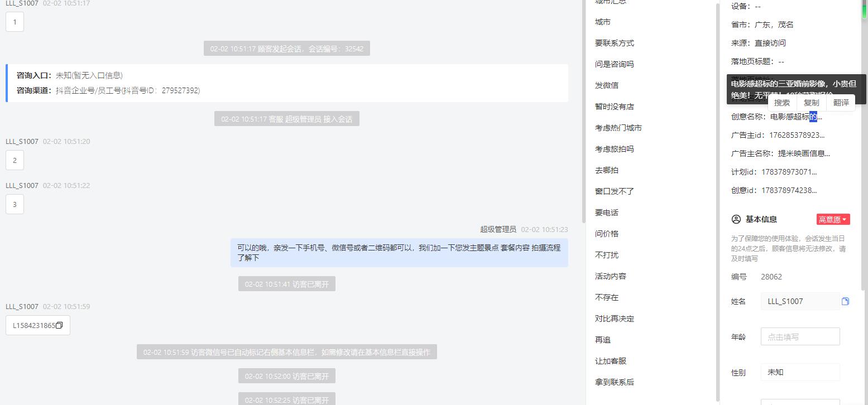Select the quick reply 让加客服
This screenshot has width=868, height=405.
point(611,361)
